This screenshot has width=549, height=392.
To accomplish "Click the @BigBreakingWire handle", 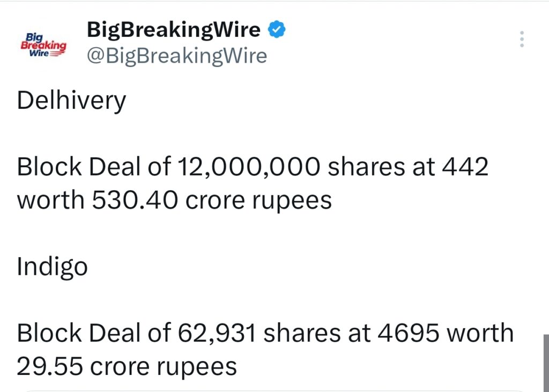I will (x=177, y=56).
